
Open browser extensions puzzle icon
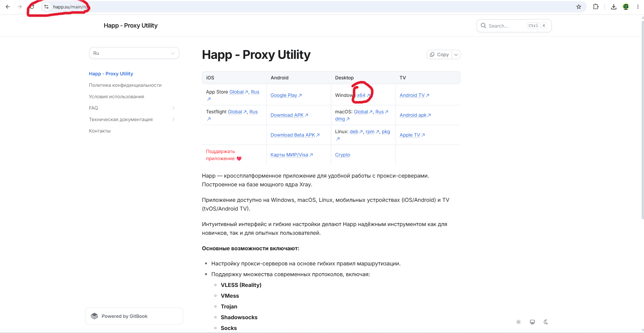pos(596,7)
